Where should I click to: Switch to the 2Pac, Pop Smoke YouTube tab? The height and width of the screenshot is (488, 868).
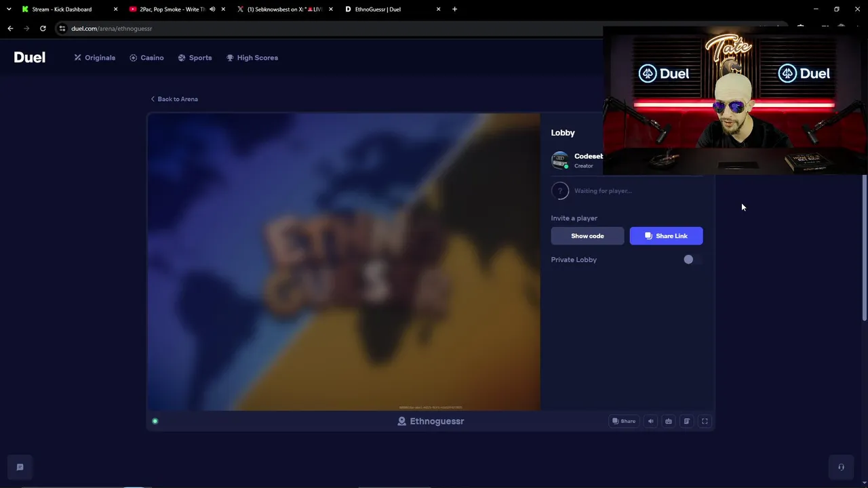pyautogui.click(x=177, y=9)
